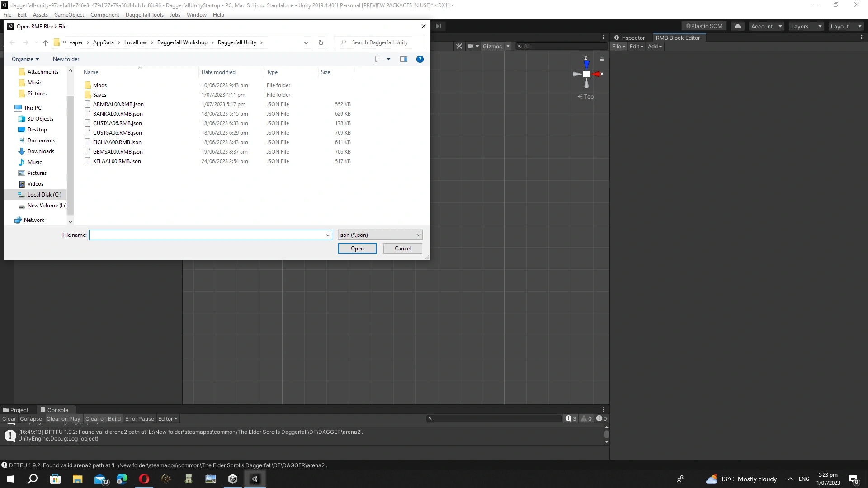
Task: Click the Open button in dialog
Action: coord(357,249)
